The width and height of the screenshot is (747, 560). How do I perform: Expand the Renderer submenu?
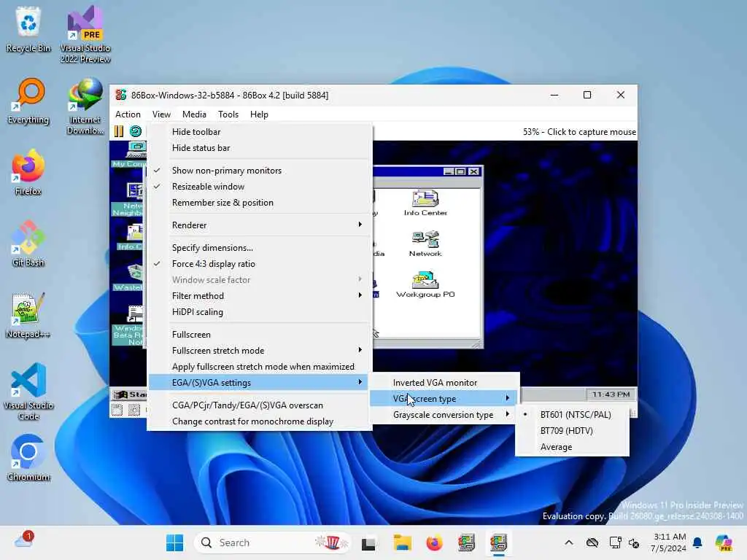coord(260,225)
